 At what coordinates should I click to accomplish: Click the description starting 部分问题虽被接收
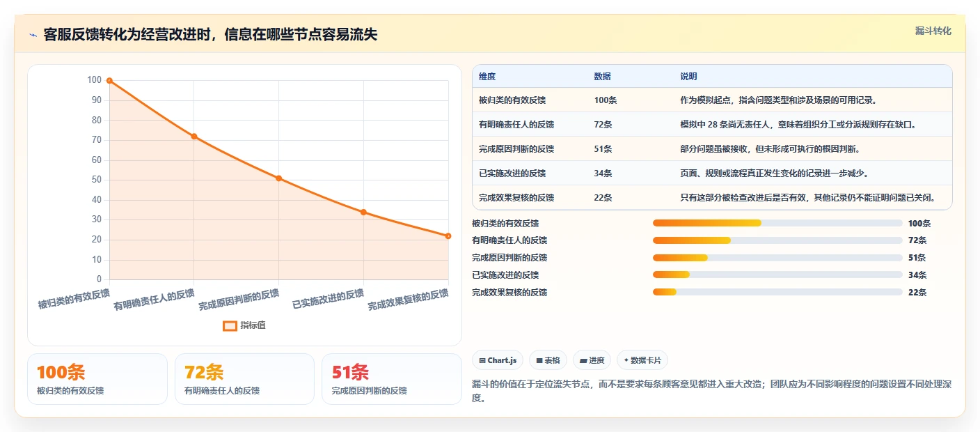[773, 149]
